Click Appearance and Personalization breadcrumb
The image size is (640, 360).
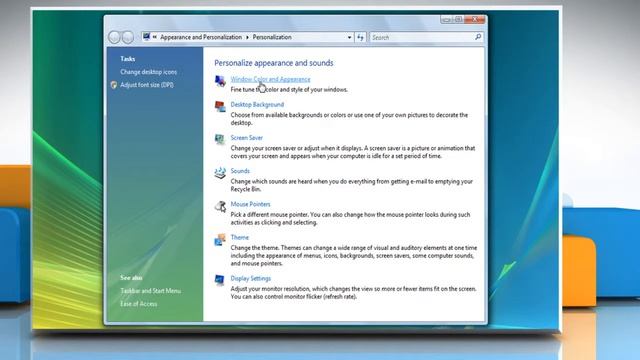click(x=201, y=37)
